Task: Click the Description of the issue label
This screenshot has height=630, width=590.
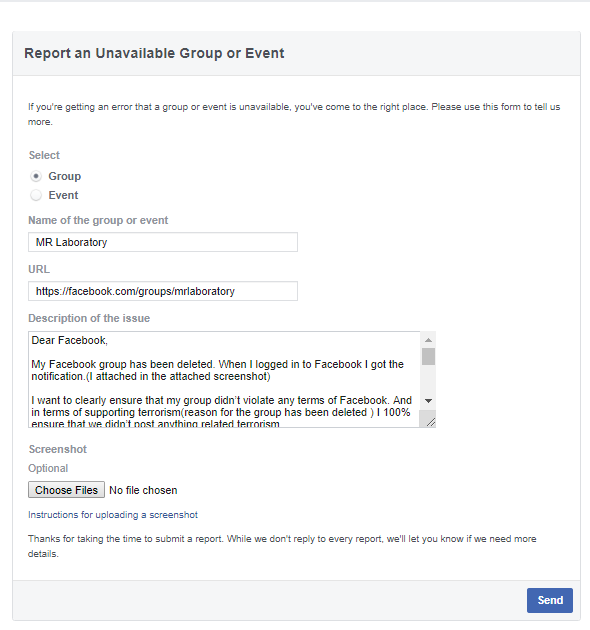Action: [89, 318]
